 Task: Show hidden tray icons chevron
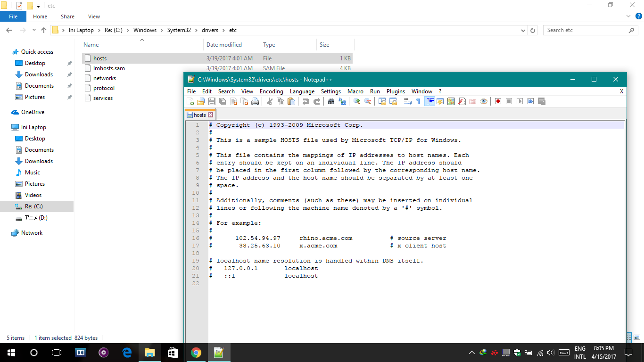click(472, 353)
